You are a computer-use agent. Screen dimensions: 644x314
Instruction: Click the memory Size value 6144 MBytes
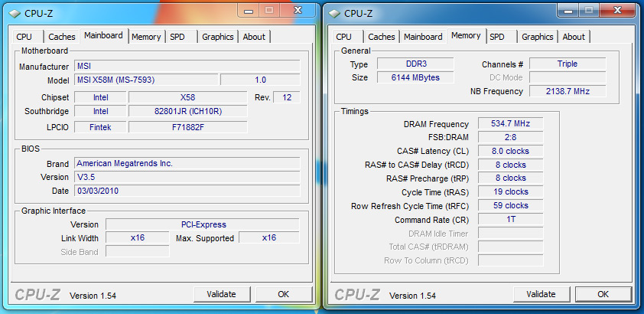pyautogui.click(x=415, y=77)
